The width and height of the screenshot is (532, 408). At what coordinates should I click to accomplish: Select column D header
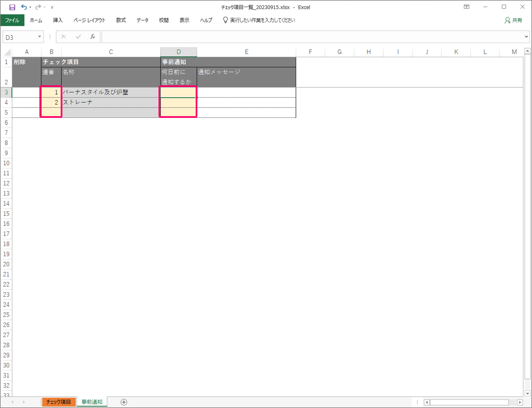[x=179, y=52]
